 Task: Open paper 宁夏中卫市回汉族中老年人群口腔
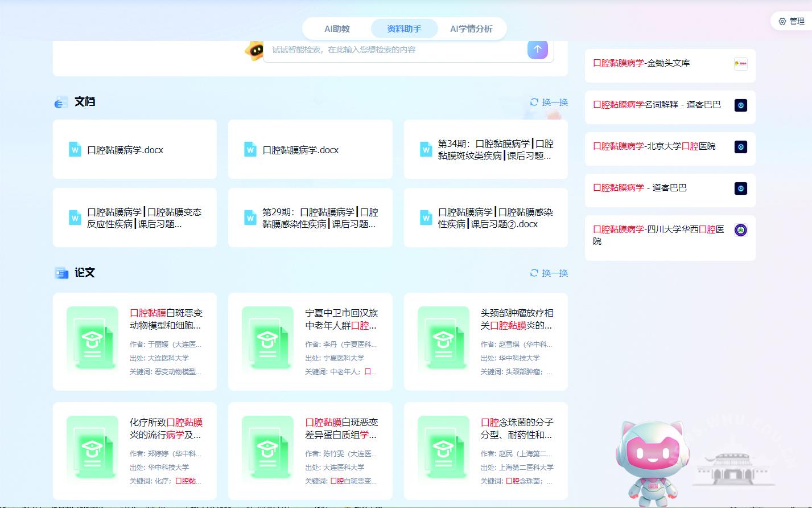(x=341, y=319)
